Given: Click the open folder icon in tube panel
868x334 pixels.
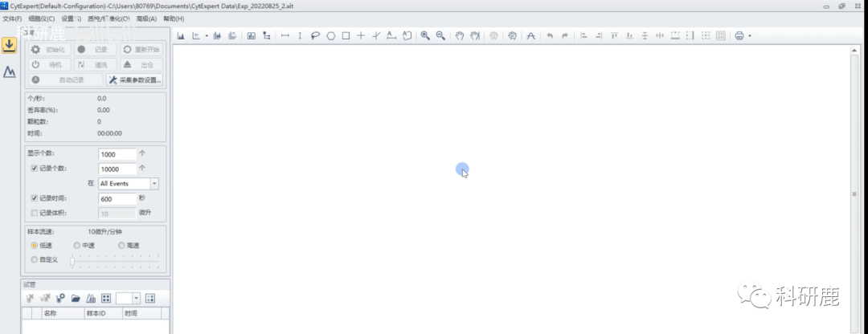Looking at the screenshot, I should (76, 298).
